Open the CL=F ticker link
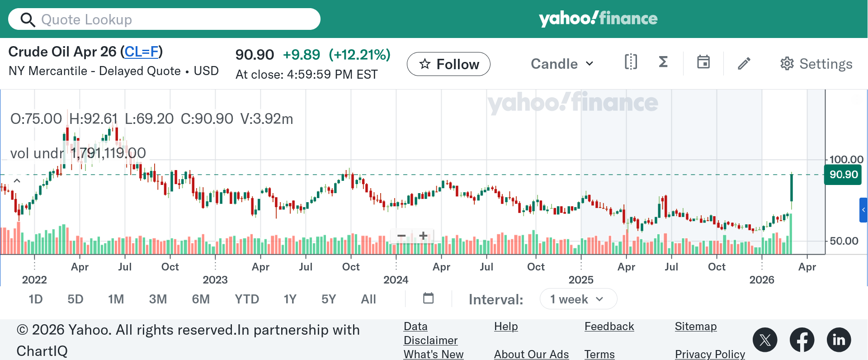The width and height of the screenshot is (868, 360). (x=142, y=52)
